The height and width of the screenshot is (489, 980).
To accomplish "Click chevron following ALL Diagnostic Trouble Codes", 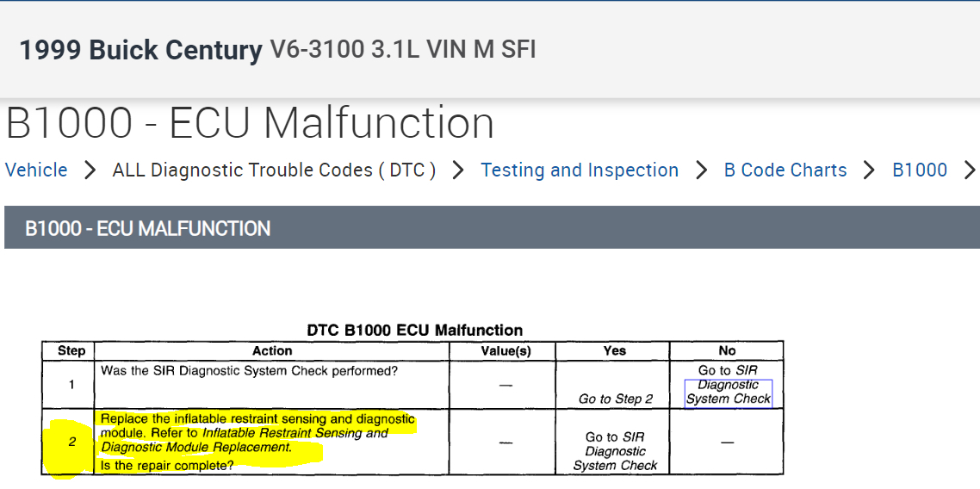I will point(458,170).
